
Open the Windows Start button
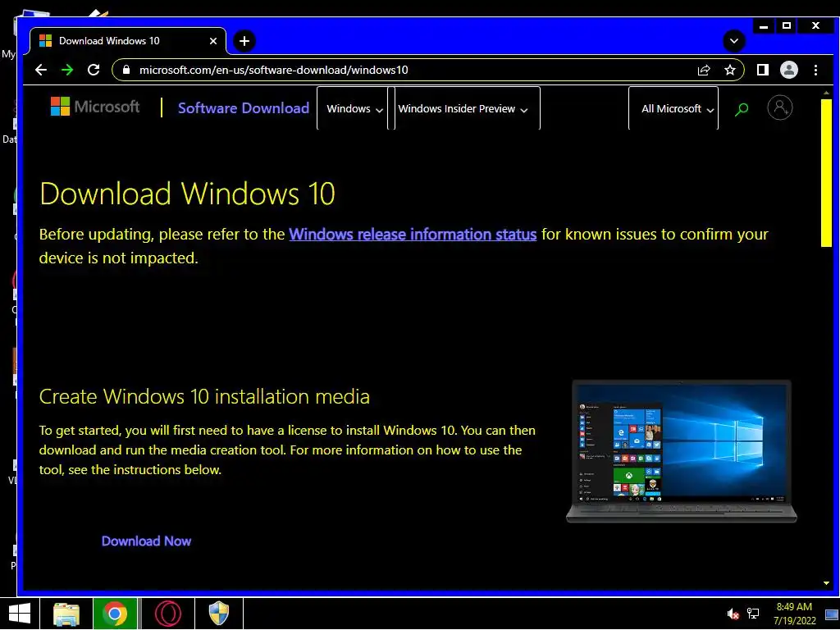20,614
